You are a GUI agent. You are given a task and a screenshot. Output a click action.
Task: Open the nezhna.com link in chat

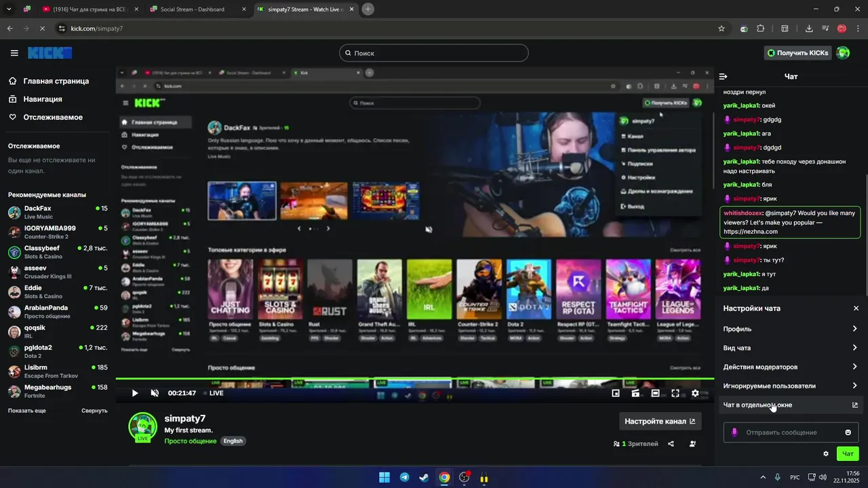(750, 232)
